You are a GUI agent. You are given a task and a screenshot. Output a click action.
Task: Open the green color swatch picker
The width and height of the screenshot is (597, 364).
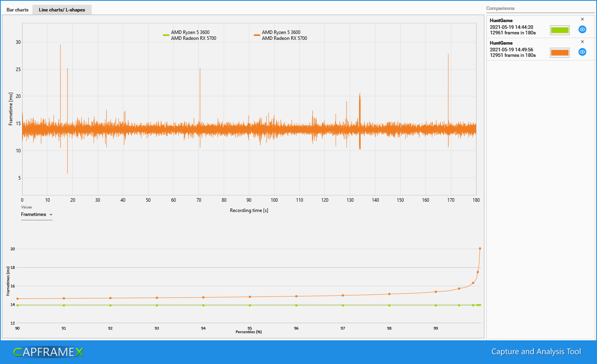pos(560,30)
